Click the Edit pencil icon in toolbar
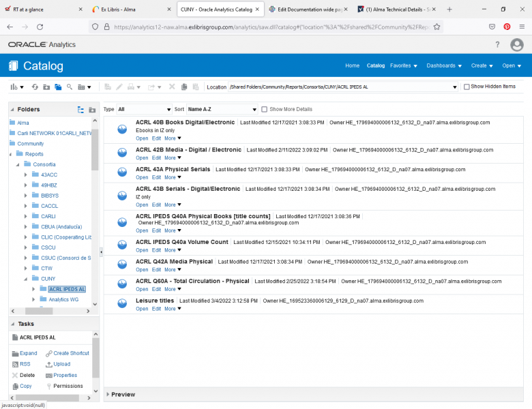The image size is (532, 409). (119, 87)
